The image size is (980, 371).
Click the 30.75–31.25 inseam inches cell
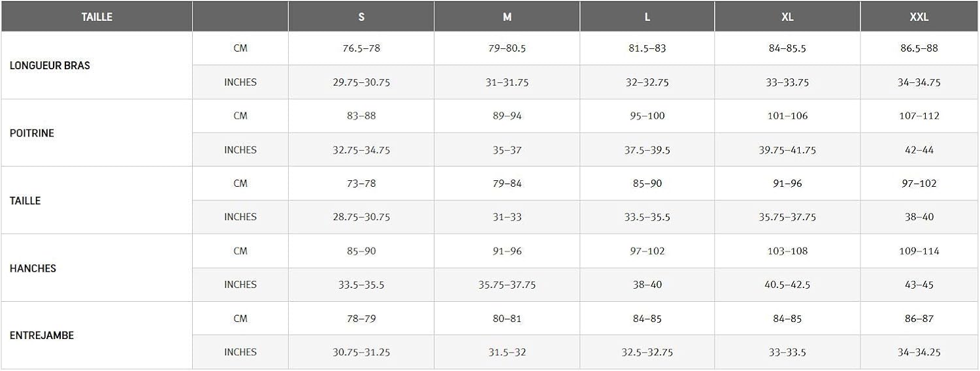coord(361,353)
